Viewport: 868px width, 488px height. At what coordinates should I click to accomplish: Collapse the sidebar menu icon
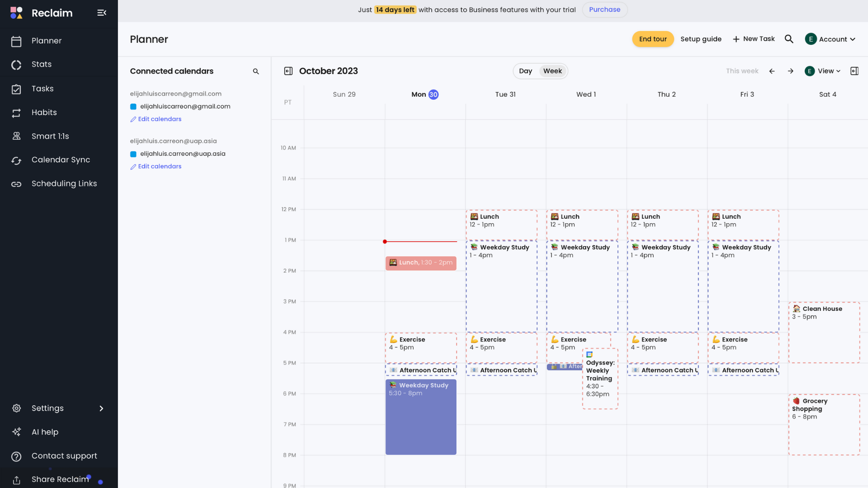(x=102, y=13)
